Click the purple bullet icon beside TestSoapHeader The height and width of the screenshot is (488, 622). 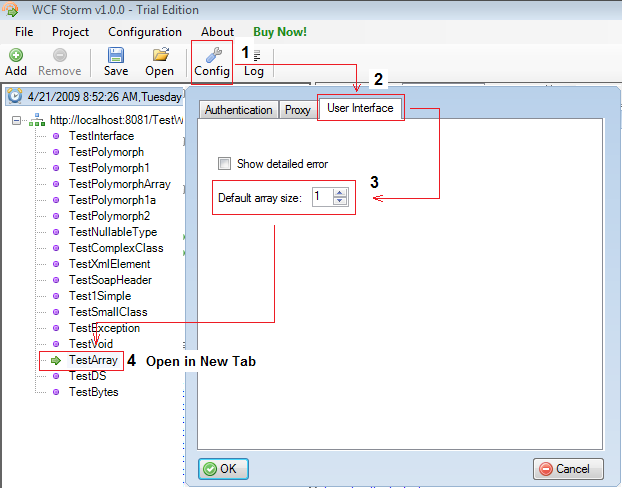tap(56, 280)
